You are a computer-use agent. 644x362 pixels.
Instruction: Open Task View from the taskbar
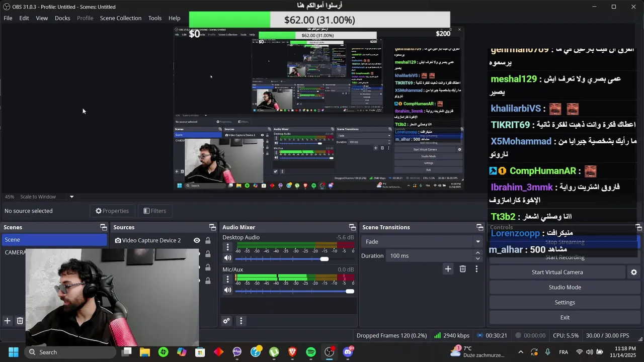[x=127, y=352]
